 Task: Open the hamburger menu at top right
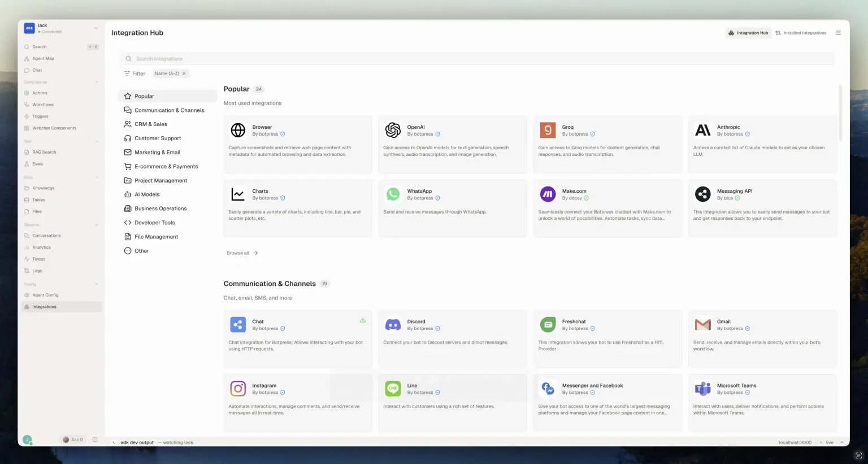point(838,33)
